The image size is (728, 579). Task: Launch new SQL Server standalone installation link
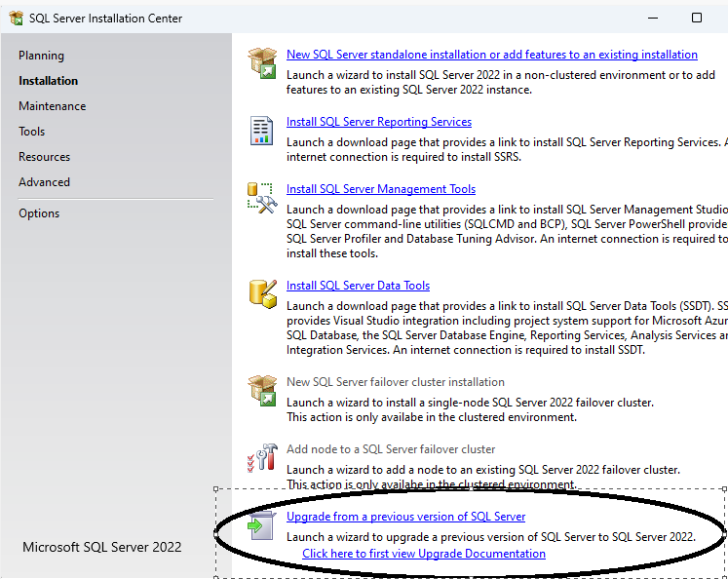pos(492,55)
